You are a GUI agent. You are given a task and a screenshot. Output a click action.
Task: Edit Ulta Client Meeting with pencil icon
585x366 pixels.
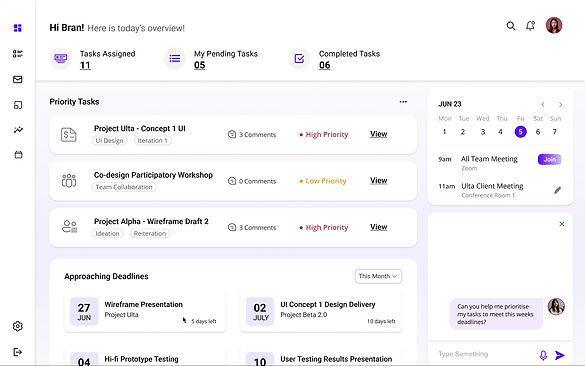[x=557, y=190]
